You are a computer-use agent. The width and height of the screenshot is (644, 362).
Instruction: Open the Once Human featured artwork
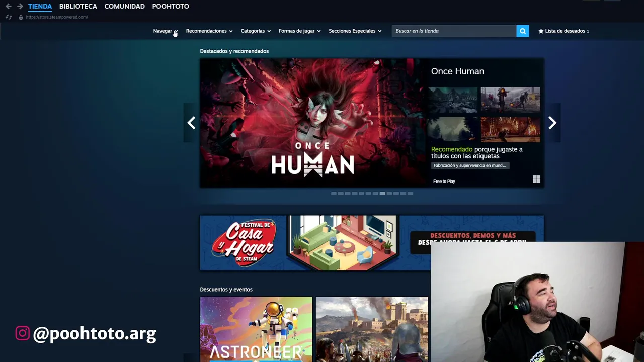click(313, 123)
